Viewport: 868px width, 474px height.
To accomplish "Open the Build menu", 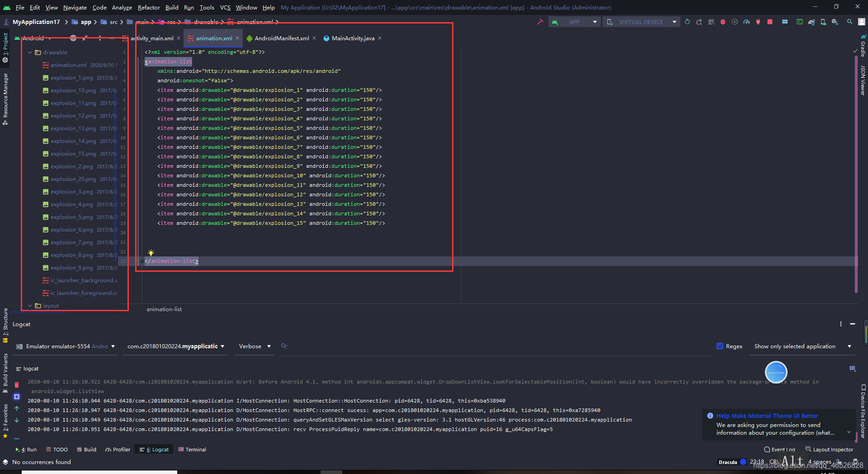I will (172, 7).
